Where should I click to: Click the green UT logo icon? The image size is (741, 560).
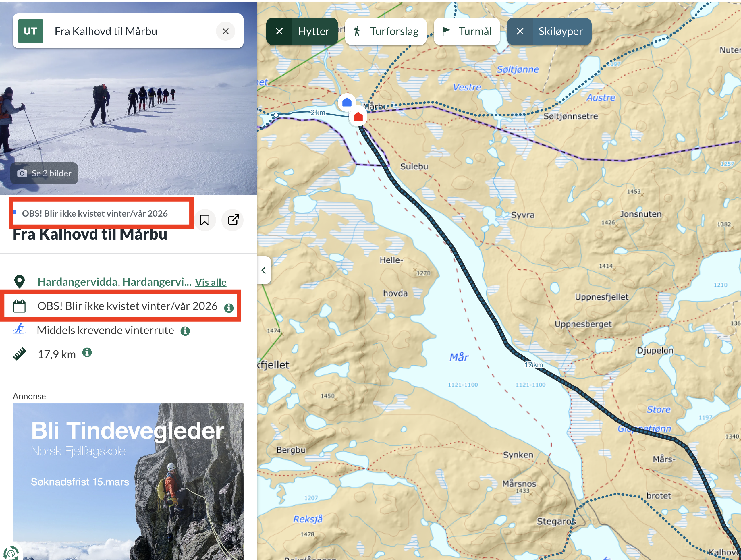click(30, 31)
